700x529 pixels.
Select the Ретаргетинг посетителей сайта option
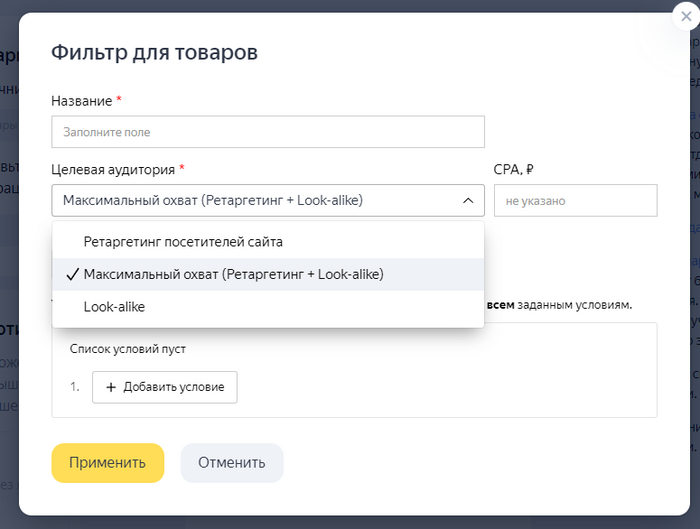click(183, 242)
